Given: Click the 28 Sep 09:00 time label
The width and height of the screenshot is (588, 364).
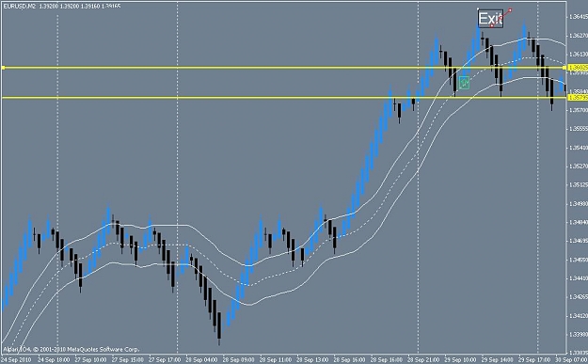Looking at the screenshot, I should click(x=239, y=359).
